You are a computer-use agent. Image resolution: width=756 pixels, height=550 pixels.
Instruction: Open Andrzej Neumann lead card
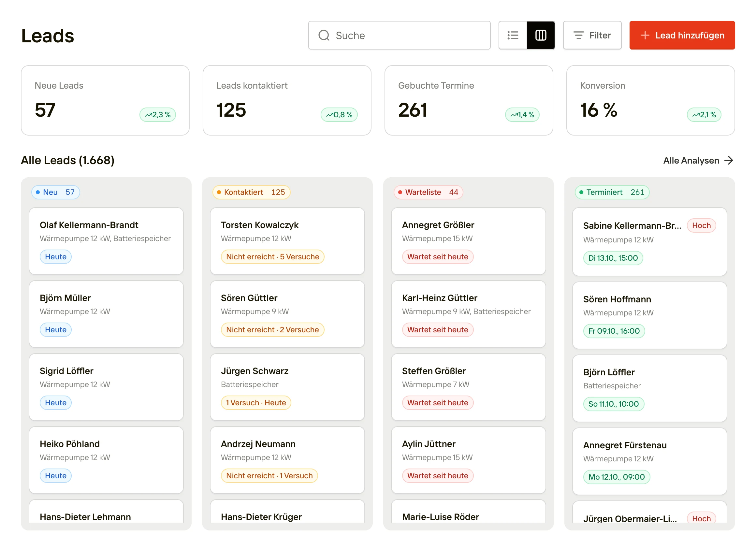[x=287, y=460]
